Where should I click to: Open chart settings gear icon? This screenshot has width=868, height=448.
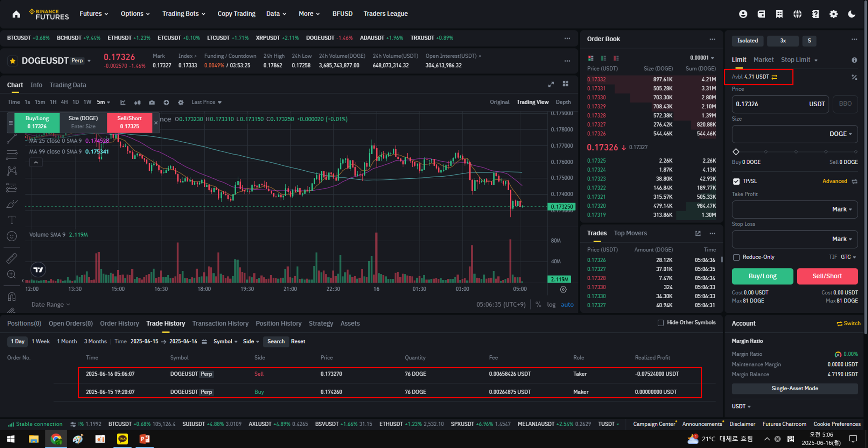tap(181, 102)
